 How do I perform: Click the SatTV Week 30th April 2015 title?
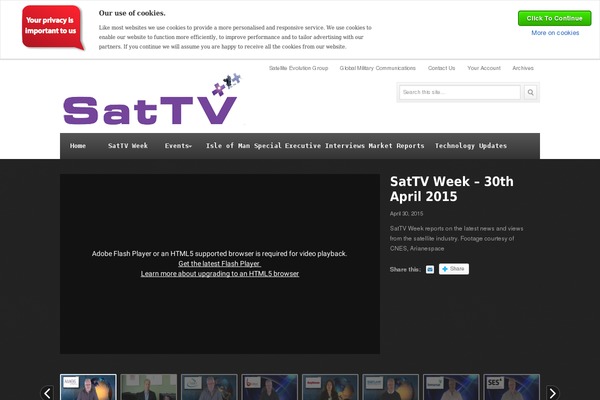pyautogui.click(x=452, y=189)
